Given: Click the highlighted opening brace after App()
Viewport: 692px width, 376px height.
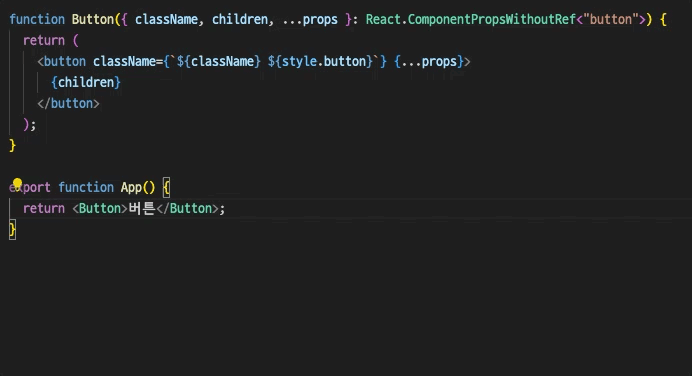Looking at the screenshot, I should click(x=166, y=188).
